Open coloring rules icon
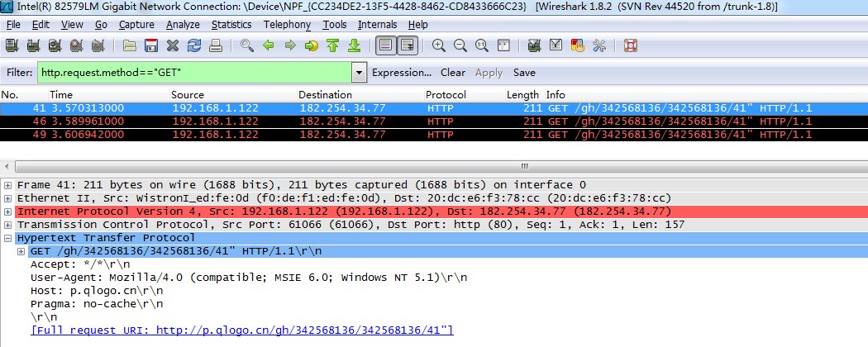Screen dimensions: 868x347 (577, 45)
